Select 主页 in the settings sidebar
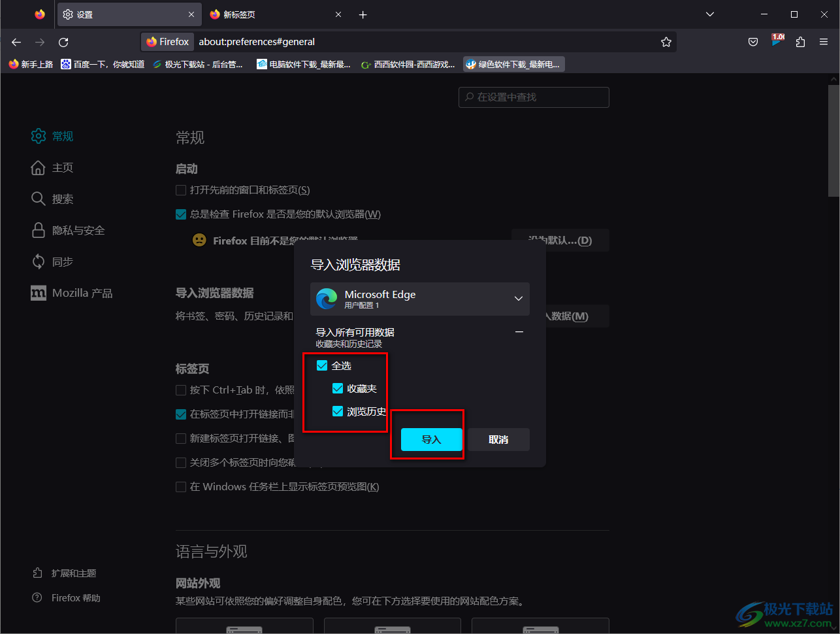Viewport: 840px width, 634px height. (x=52, y=167)
